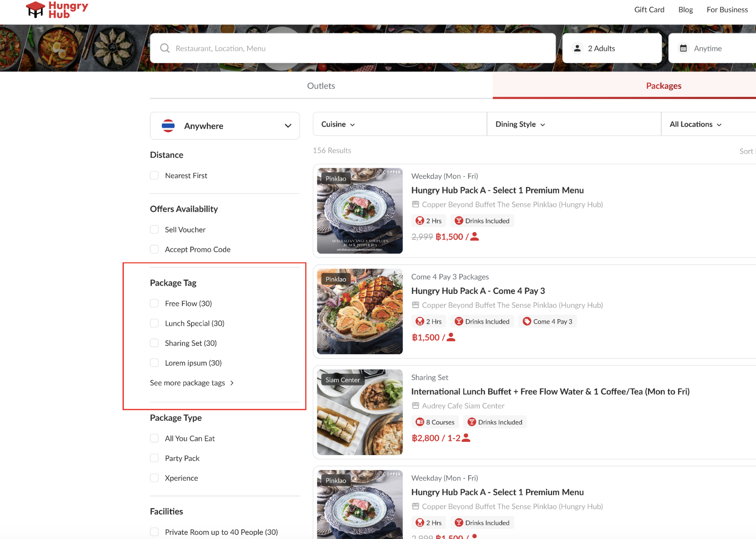Screen dimensions: 756x539
Task: Go to the Gift Card page
Action: click(649, 10)
